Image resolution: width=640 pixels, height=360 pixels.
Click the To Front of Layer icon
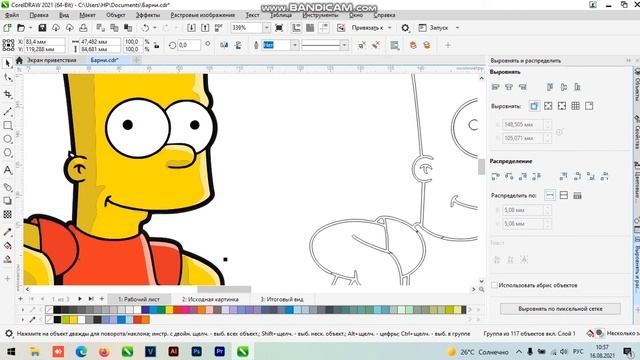(x=413, y=45)
